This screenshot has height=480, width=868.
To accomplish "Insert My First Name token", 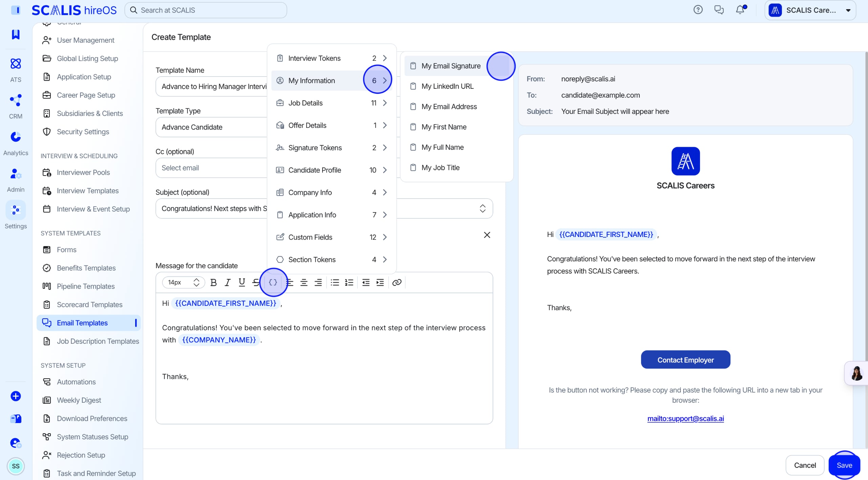I will [x=457, y=127].
